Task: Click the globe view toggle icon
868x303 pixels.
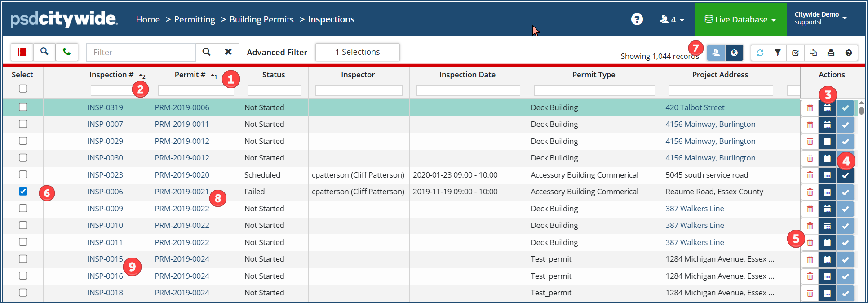Action: click(734, 53)
